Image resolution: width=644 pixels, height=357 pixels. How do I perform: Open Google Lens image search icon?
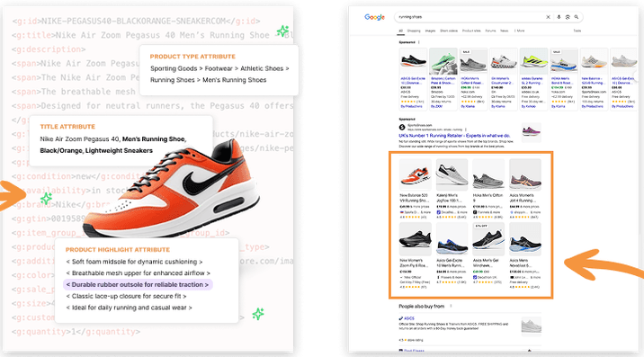(x=568, y=17)
